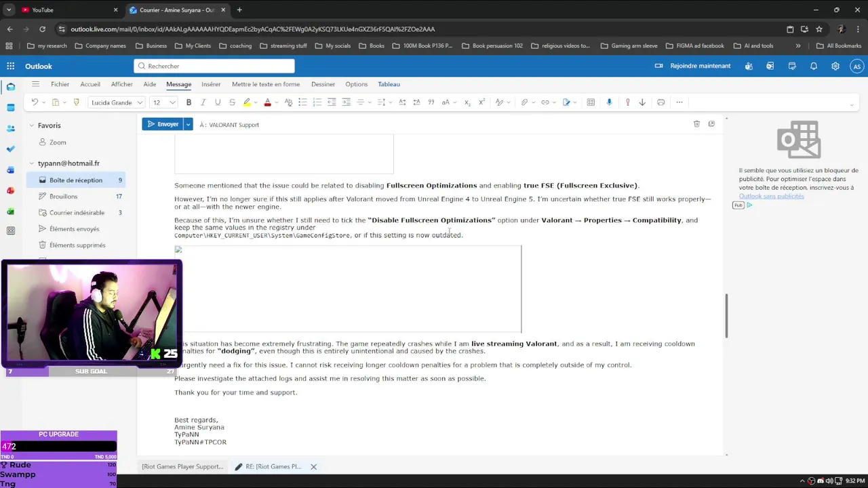
Task: Switch to the Afficher tab
Action: 122,84
